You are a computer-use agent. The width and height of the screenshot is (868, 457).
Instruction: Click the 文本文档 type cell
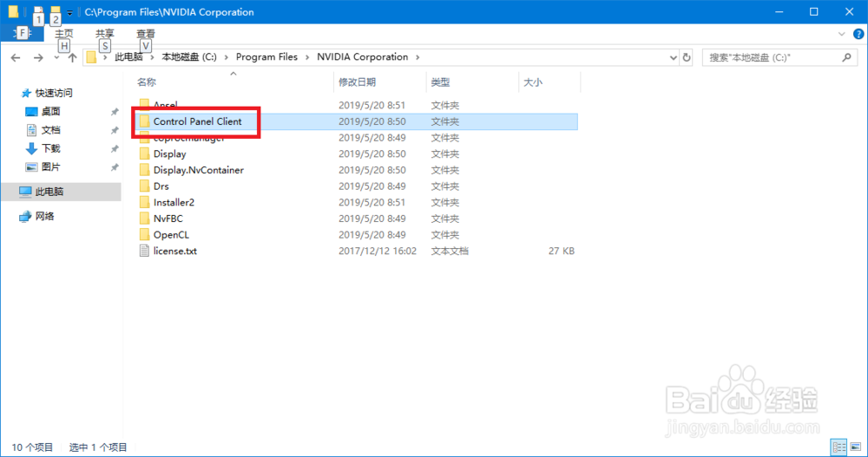(450, 251)
